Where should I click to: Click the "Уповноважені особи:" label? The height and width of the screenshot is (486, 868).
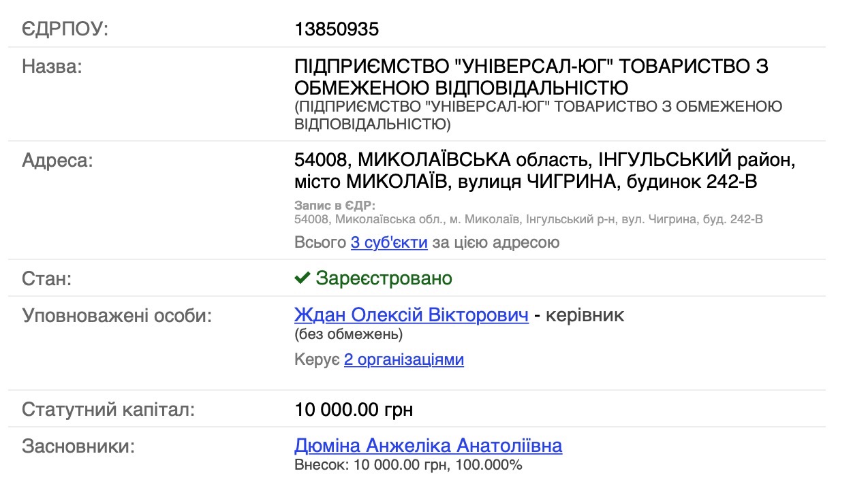click(117, 316)
